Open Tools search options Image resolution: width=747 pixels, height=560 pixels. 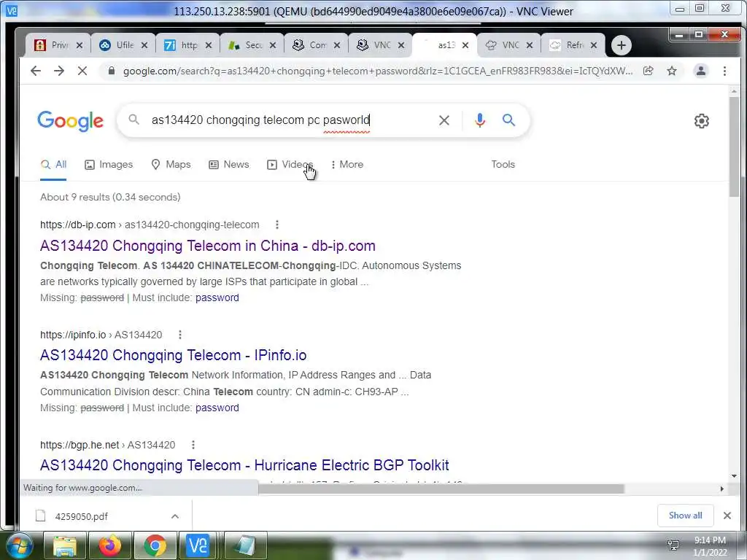(x=503, y=164)
